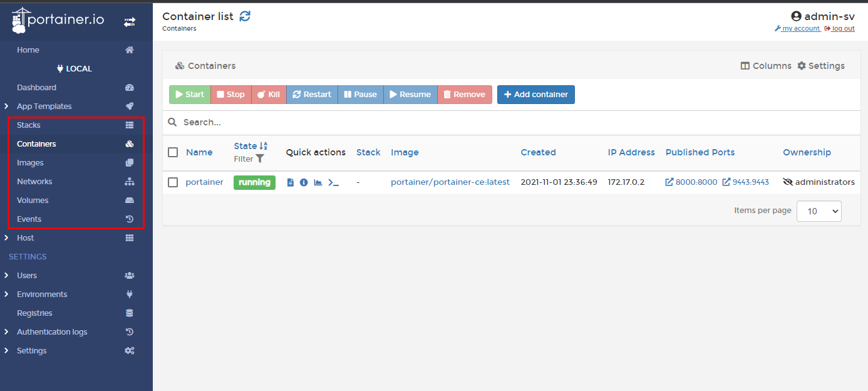
Task: Open logs for portainer container
Action: pyautogui.click(x=291, y=182)
